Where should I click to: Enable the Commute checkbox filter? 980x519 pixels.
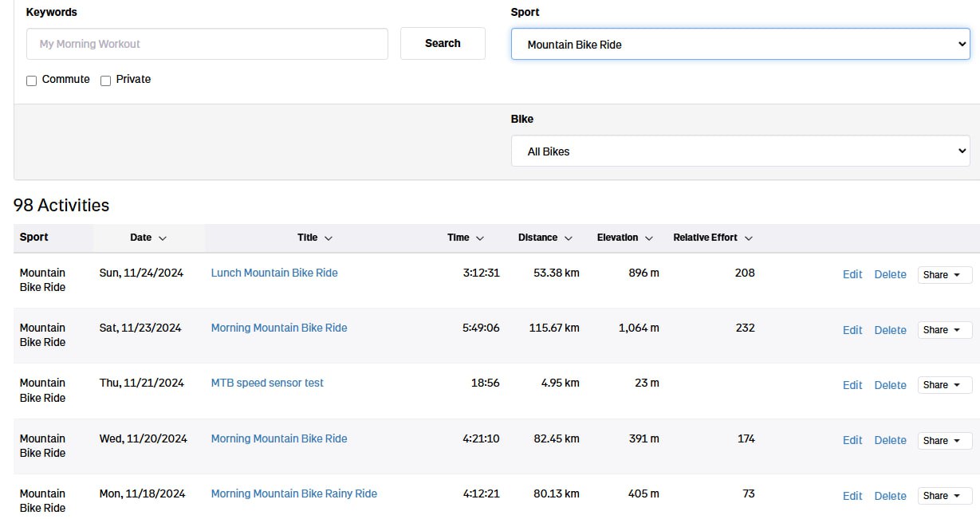[x=32, y=81]
